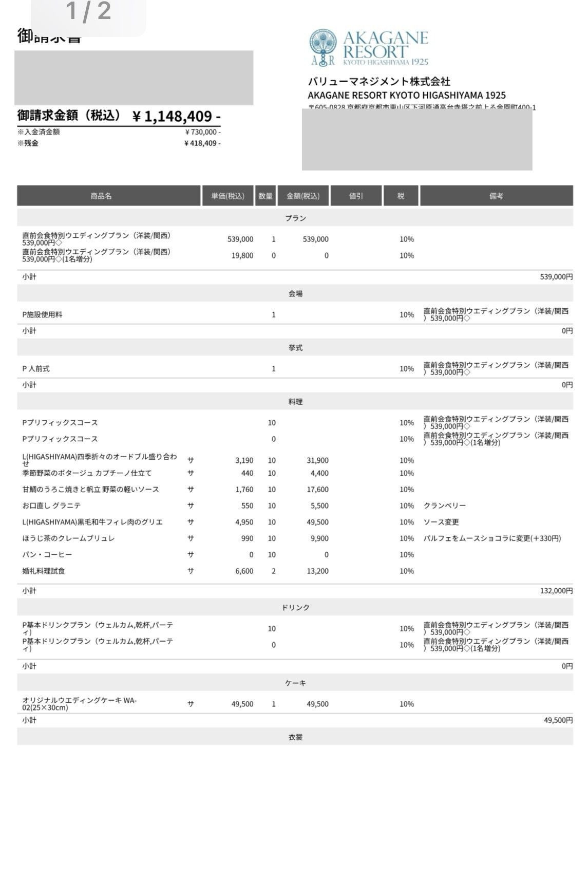Click the 6,600 unit price

pyautogui.click(x=244, y=571)
